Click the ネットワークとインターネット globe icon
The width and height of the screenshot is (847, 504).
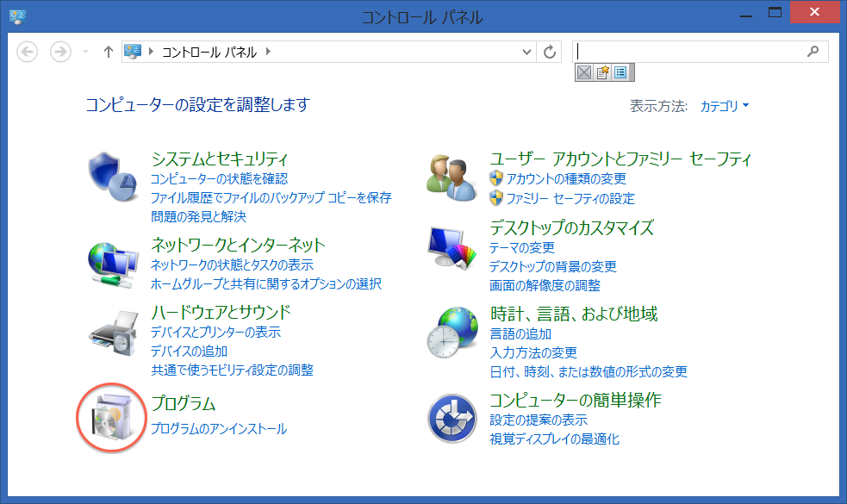click(112, 265)
